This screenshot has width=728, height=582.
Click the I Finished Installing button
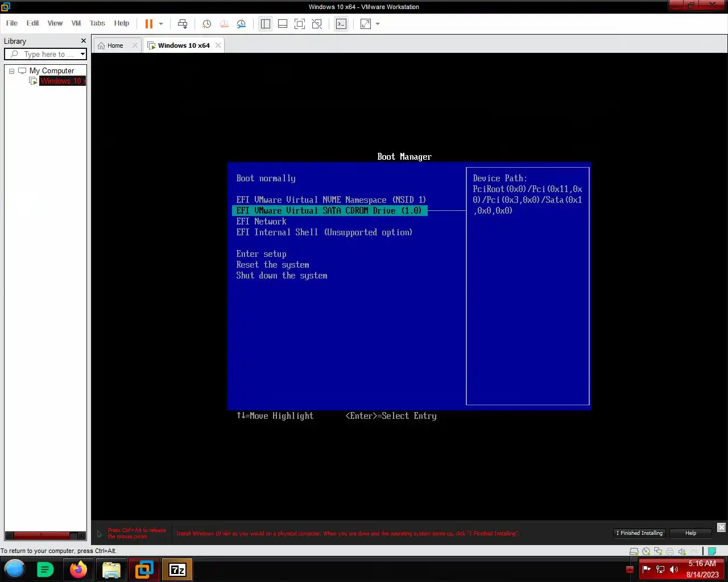pos(639,533)
